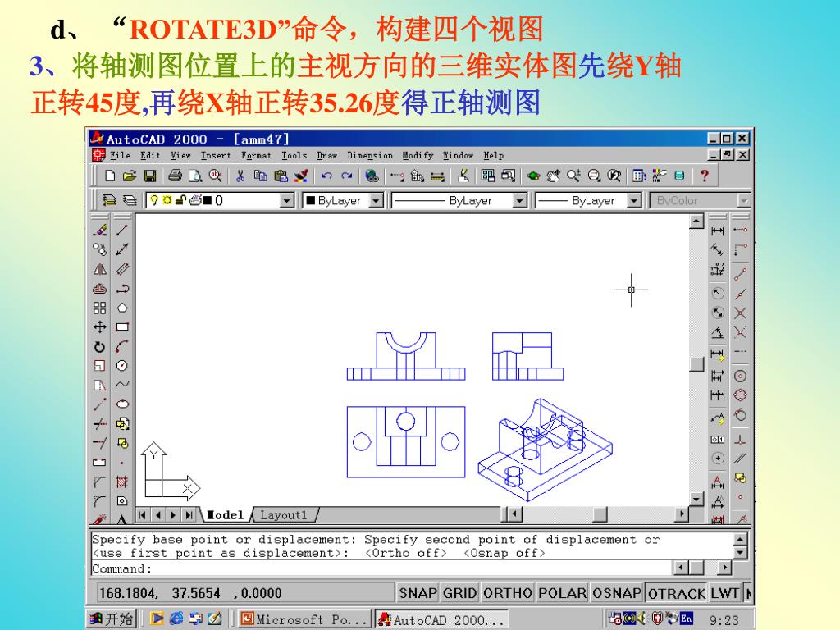The width and height of the screenshot is (840, 630).
Task: Select the Ellipse draw tool
Action: [x=122, y=404]
